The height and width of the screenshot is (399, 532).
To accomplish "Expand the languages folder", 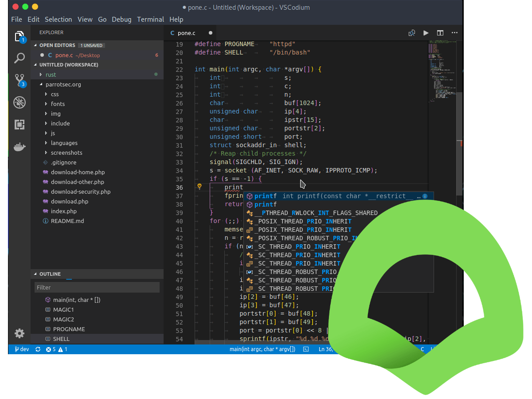I will click(x=97, y=143).
